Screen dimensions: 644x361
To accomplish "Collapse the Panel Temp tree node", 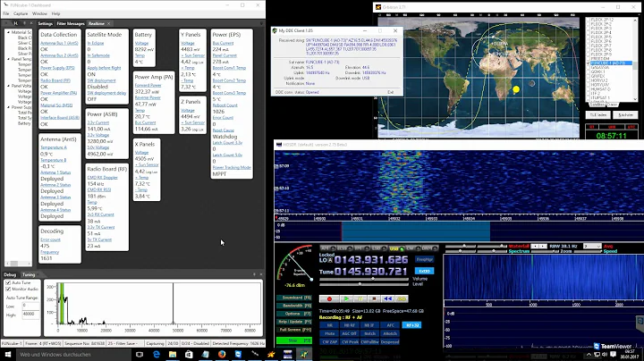I will pyautogui.click(x=8, y=59).
